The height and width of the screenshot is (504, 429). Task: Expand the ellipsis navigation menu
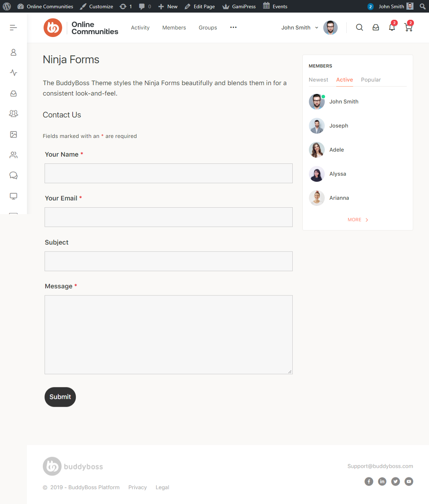tap(233, 27)
